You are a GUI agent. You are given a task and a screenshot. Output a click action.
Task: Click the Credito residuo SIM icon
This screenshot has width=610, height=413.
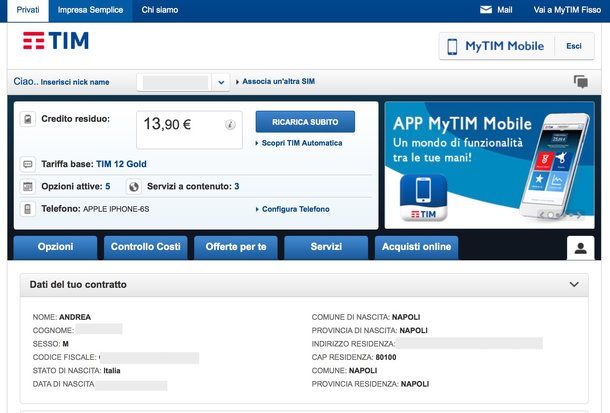[x=28, y=119]
